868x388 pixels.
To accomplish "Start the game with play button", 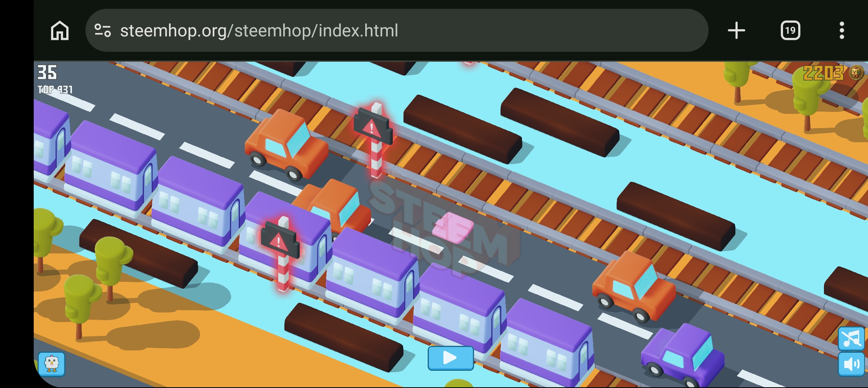I will 451,358.
